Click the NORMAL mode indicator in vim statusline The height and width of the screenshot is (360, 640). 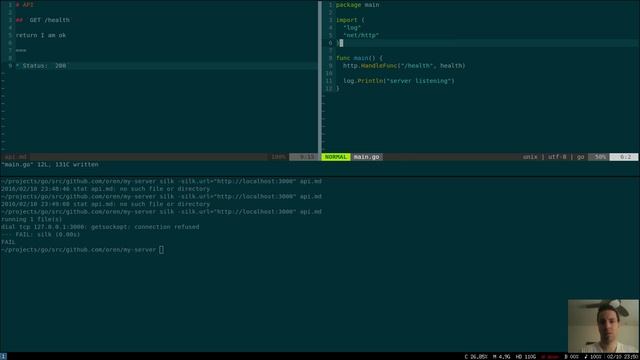(336, 157)
